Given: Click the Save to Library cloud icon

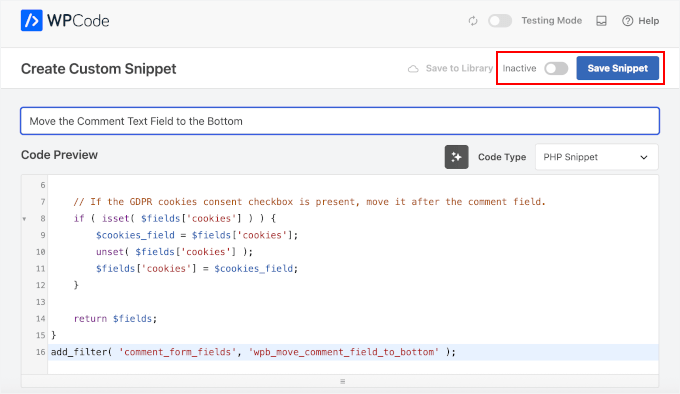Looking at the screenshot, I should click(413, 68).
